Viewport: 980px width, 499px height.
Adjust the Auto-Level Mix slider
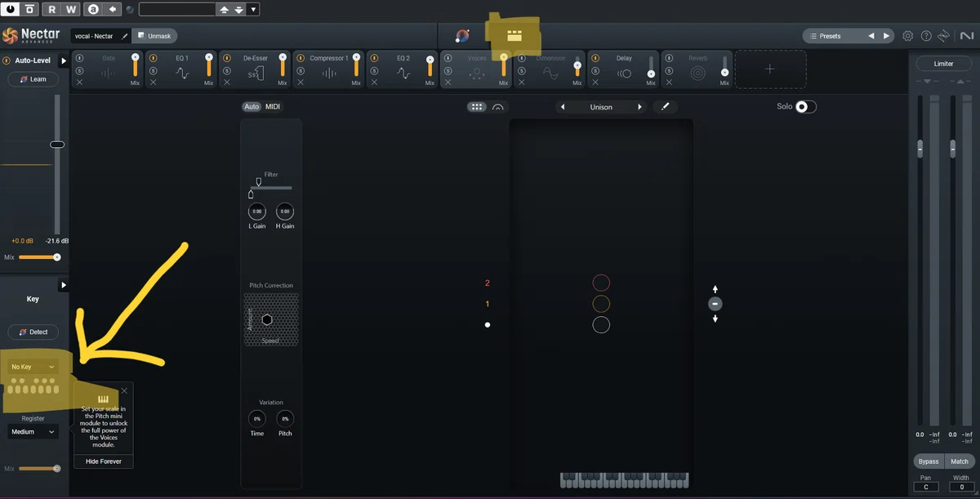tap(38, 257)
